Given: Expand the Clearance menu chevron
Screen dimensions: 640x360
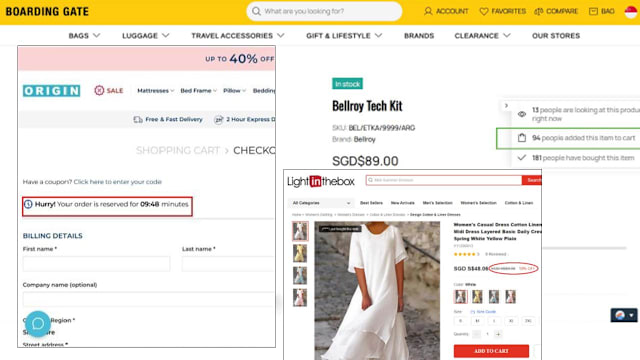Looking at the screenshot, I should [x=507, y=36].
